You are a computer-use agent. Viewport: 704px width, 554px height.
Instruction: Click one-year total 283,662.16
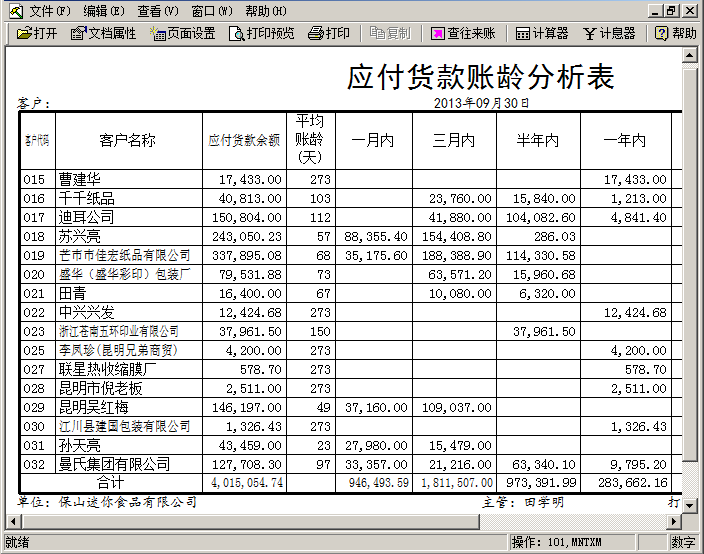tap(633, 483)
